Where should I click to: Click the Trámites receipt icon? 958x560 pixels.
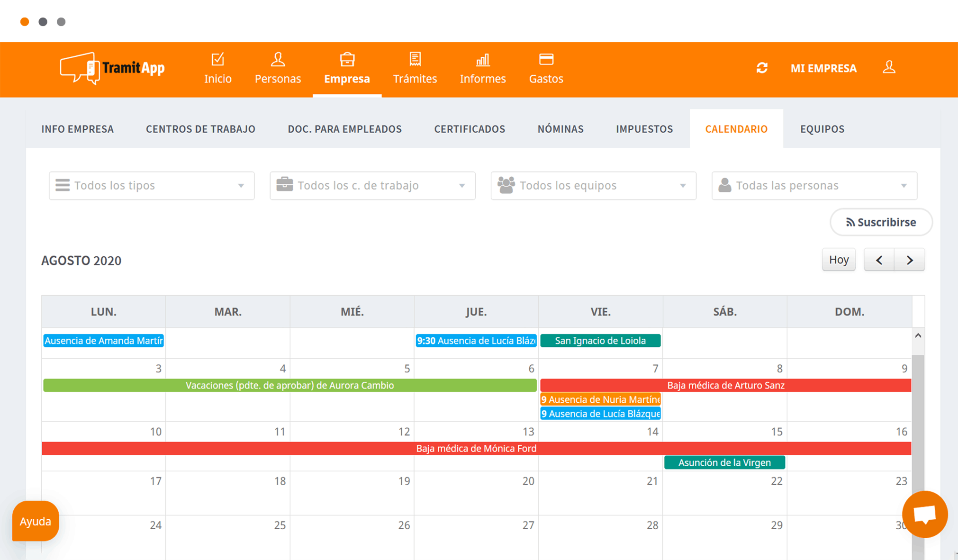click(415, 60)
